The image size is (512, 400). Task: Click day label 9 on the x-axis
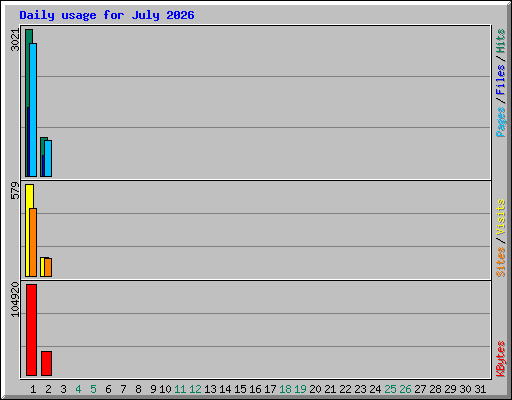tap(153, 389)
